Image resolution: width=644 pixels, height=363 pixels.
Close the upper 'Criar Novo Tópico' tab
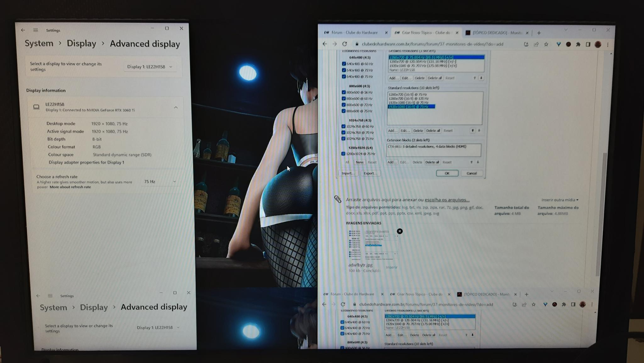pyautogui.click(x=457, y=33)
